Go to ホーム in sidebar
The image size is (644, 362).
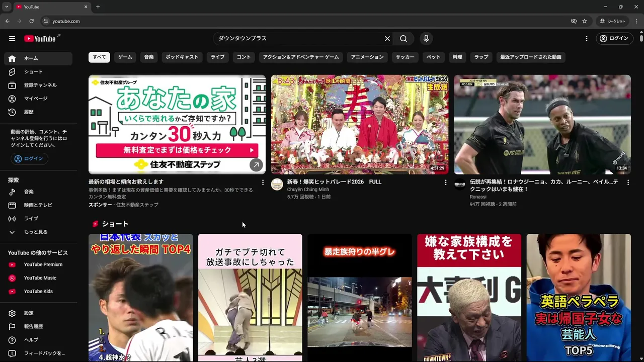(x=38, y=58)
